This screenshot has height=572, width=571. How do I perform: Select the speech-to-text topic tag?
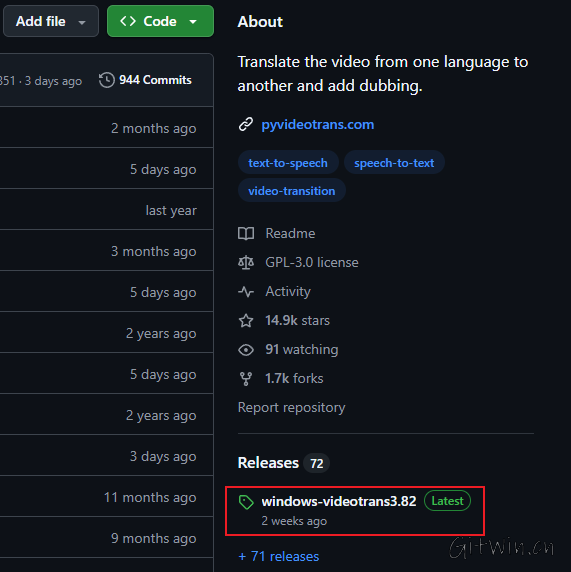(394, 163)
